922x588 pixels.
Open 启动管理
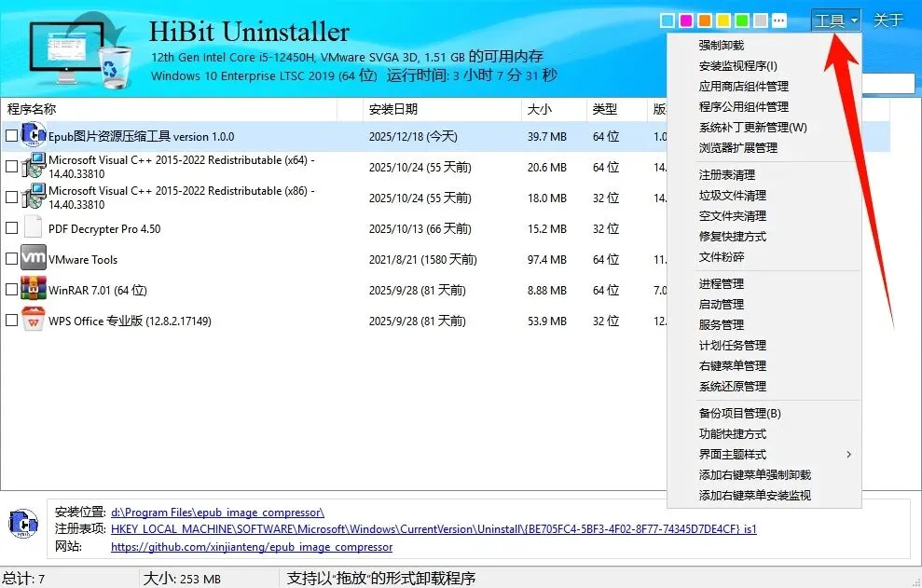(722, 304)
